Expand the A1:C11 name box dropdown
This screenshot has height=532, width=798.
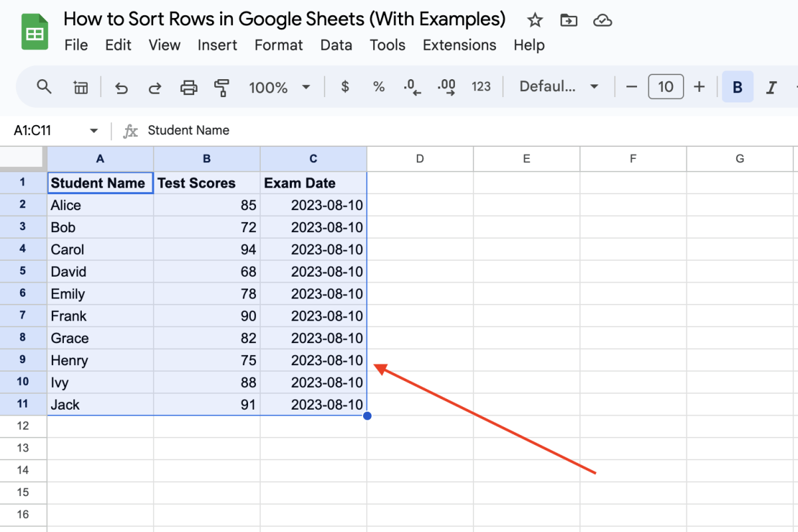tap(94, 130)
